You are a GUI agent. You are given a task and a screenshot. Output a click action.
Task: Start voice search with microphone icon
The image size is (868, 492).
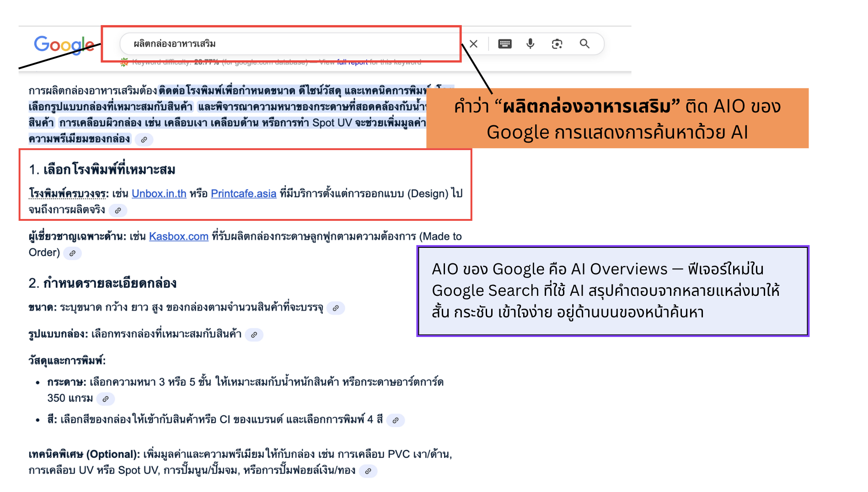[x=530, y=44]
